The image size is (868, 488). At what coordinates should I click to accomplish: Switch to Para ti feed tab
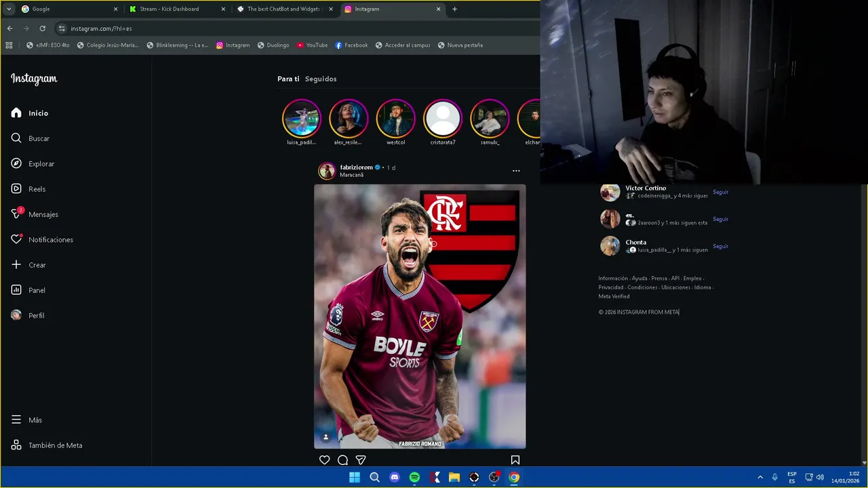coord(288,79)
